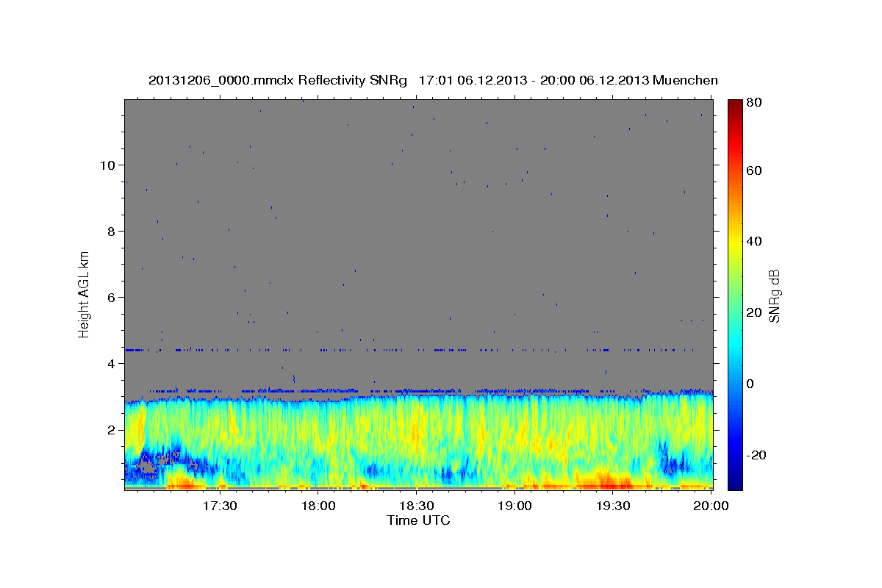
Task: Click the height tick label 6
Action: 111,298
